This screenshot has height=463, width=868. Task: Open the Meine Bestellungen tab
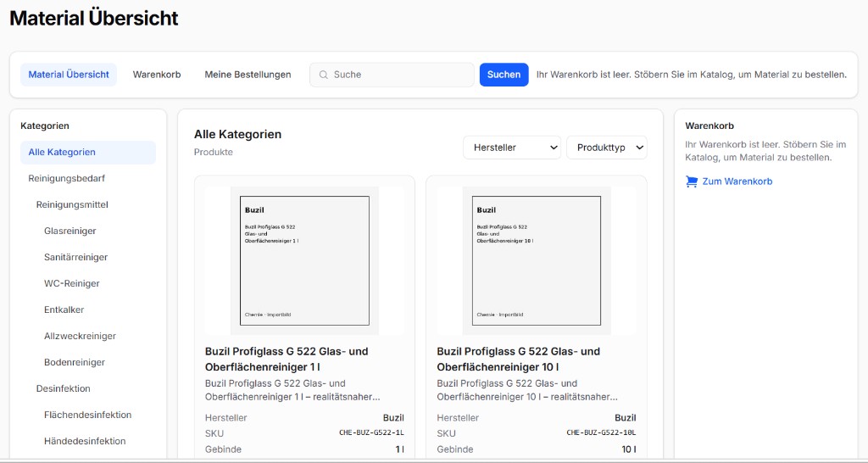coord(248,75)
